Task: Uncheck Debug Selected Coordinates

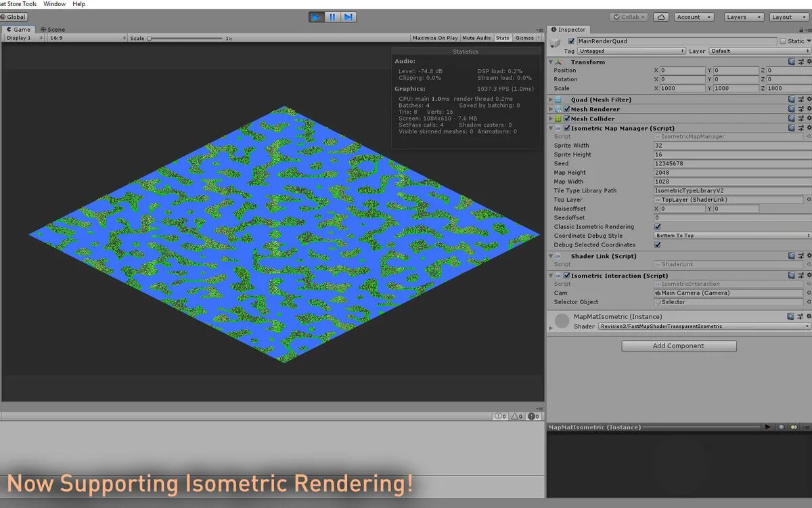Action: coord(658,245)
